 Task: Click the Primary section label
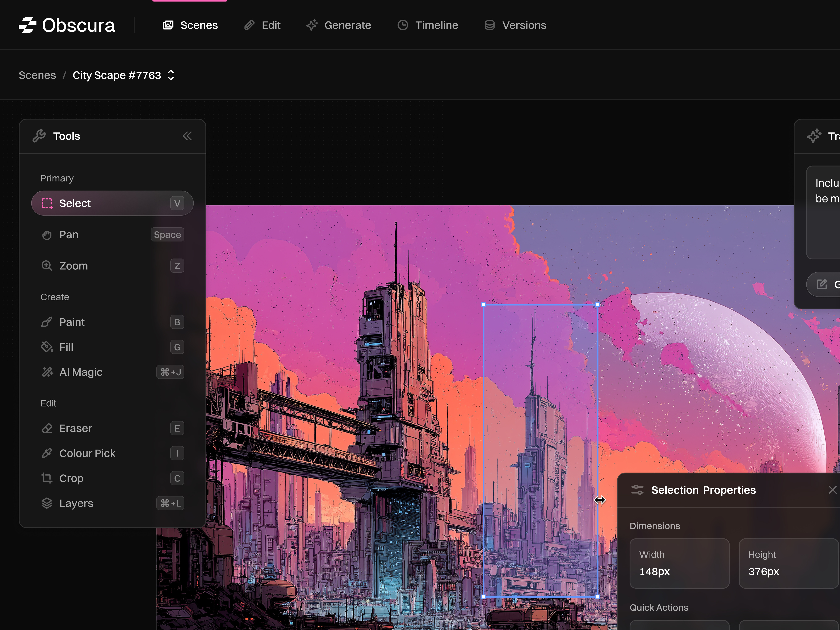pos(57,178)
